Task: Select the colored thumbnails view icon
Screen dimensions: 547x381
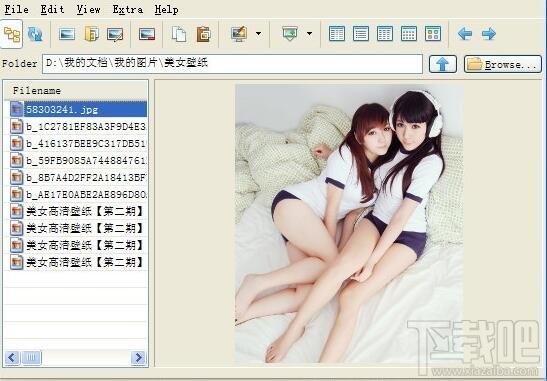Action: coord(433,34)
